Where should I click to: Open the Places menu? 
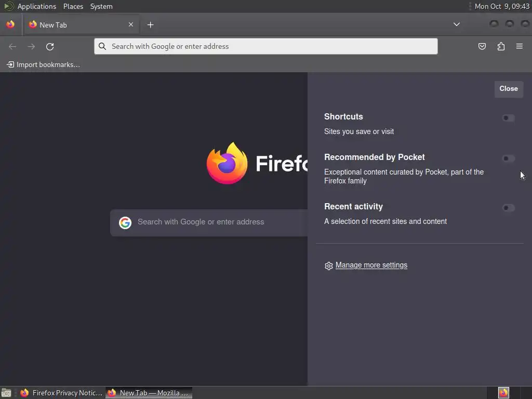tap(73, 6)
